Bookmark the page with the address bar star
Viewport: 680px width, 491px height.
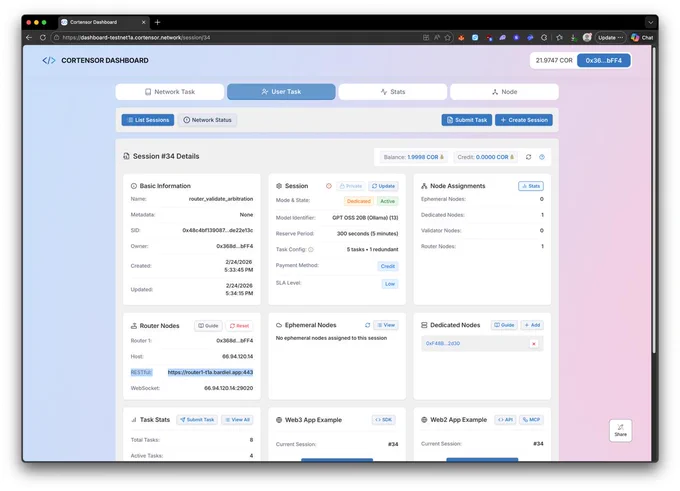448,38
